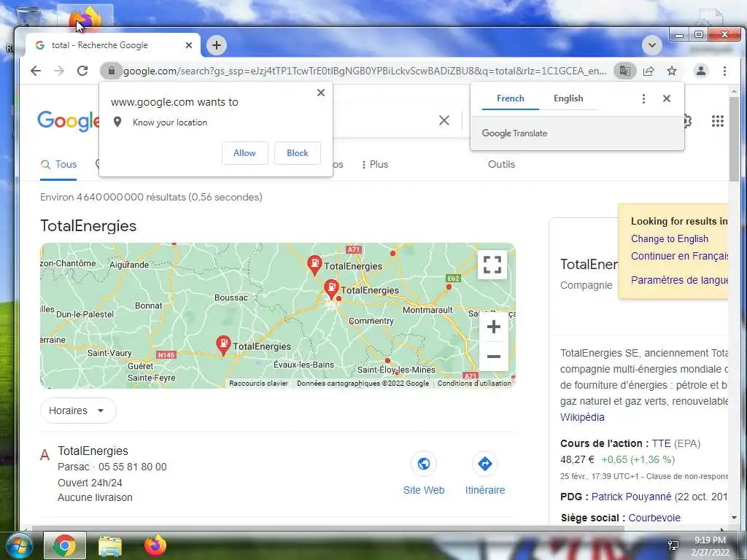Screen dimensions: 747x560
Task: Open File Explorer from the taskbar
Action: pos(110,545)
